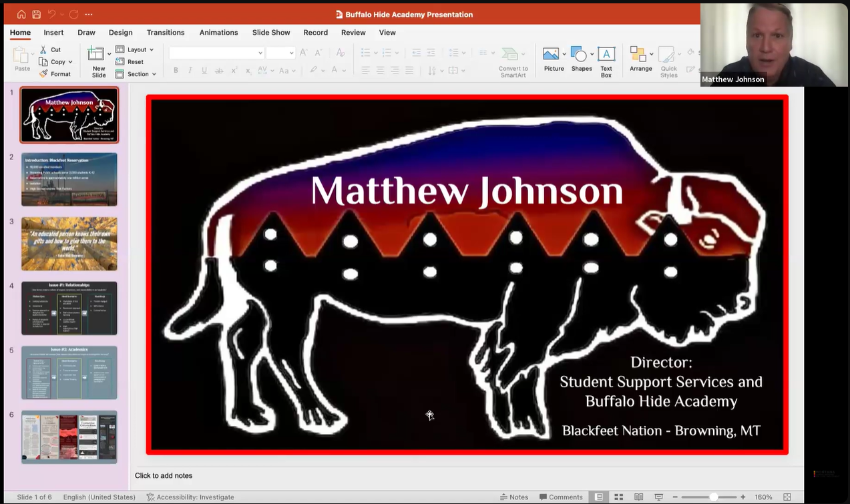Toggle Italic formatting
The width and height of the screenshot is (850, 504).
[190, 70]
